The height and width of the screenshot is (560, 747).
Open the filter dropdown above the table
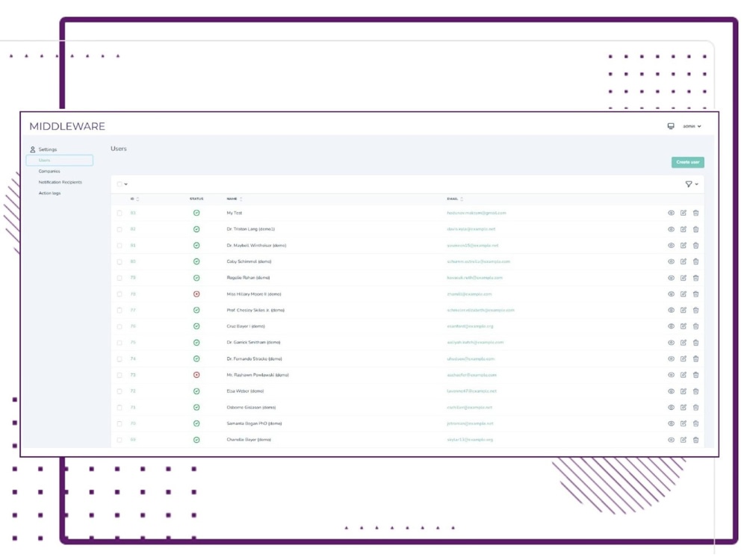click(x=692, y=184)
